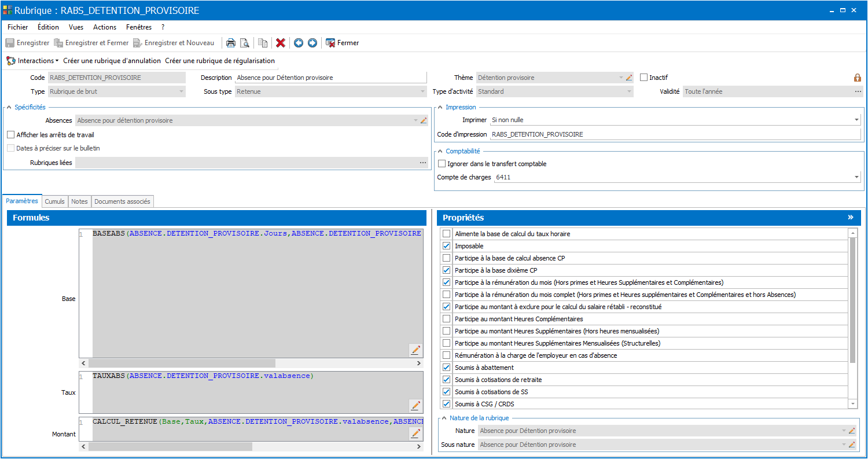Viewport: 868px width, 459px height.
Task: Open the Imprimer dropdown
Action: coord(856,120)
